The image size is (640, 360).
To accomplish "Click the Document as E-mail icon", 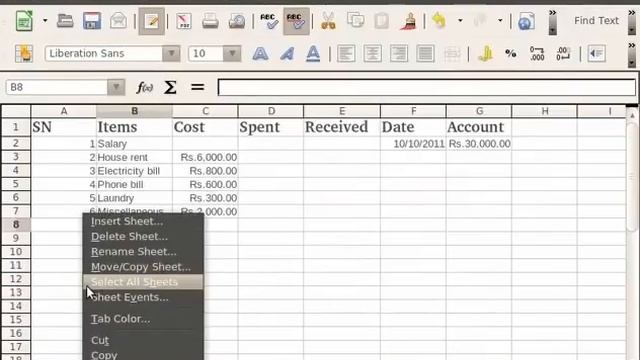I will point(118,20).
